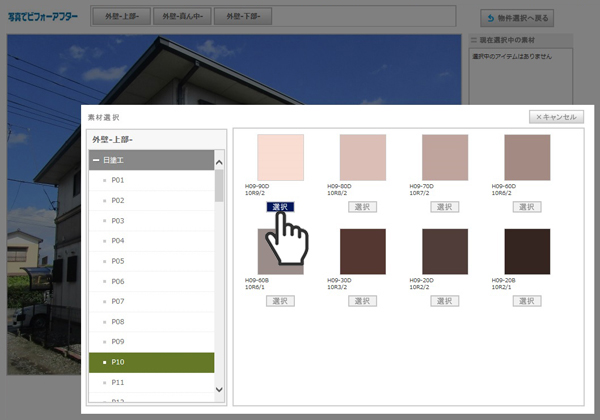Switch to the 外壁-下部- tab

coord(245,17)
